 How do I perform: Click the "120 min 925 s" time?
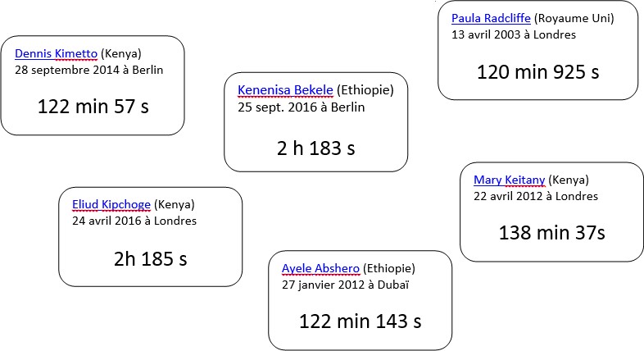tap(538, 72)
